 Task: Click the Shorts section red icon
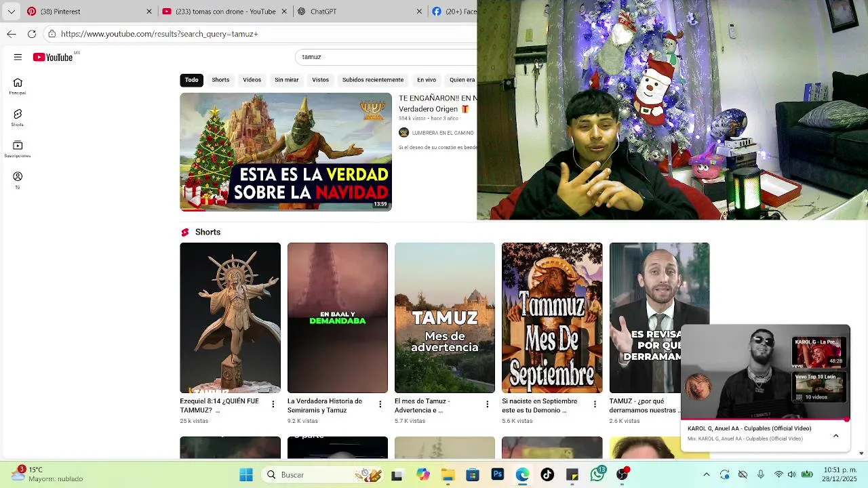pos(184,232)
